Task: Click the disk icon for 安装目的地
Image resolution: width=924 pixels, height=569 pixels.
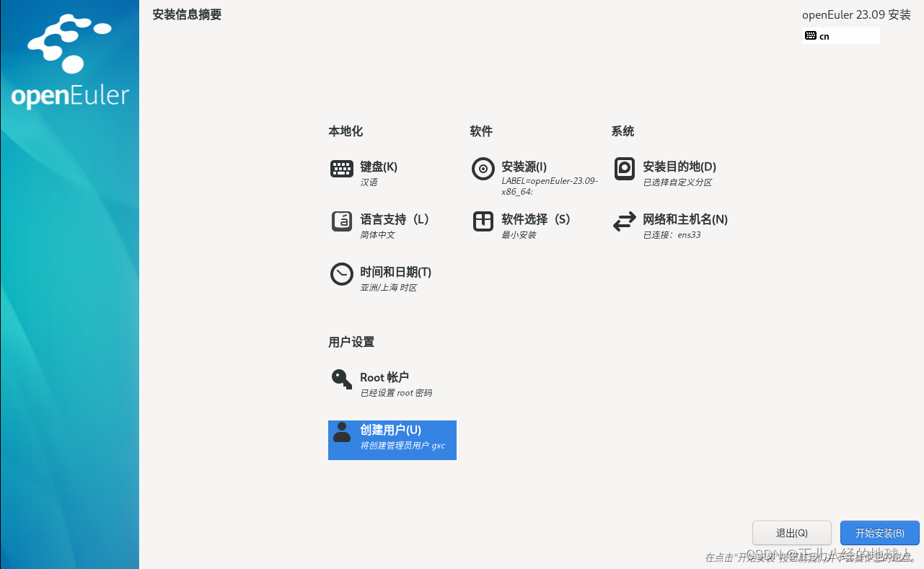Action: tap(625, 169)
